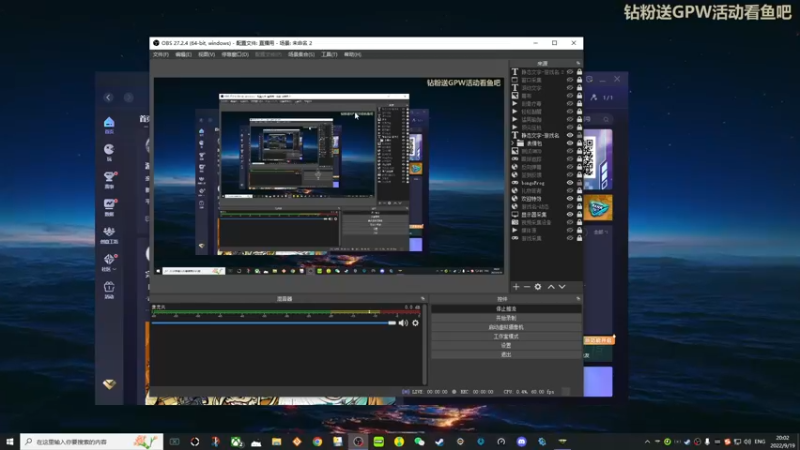Open the 工具(T) menu

(x=329, y=54)
